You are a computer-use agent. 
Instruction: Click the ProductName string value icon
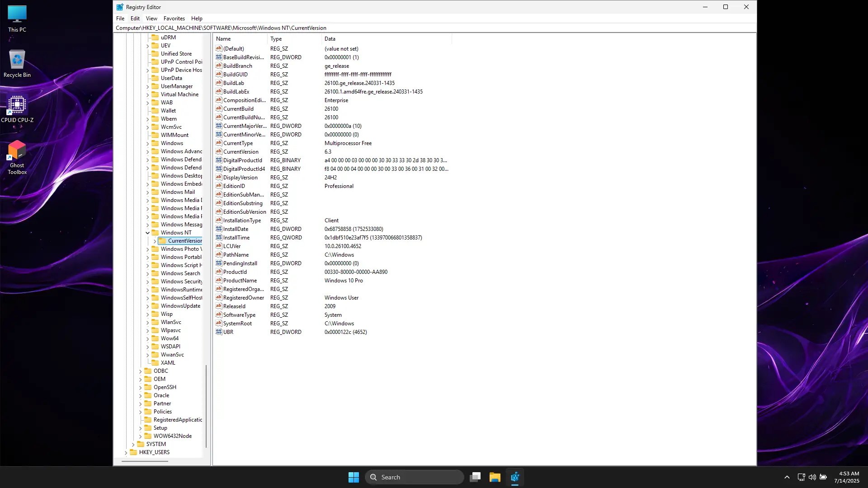(x=219, y=281)
